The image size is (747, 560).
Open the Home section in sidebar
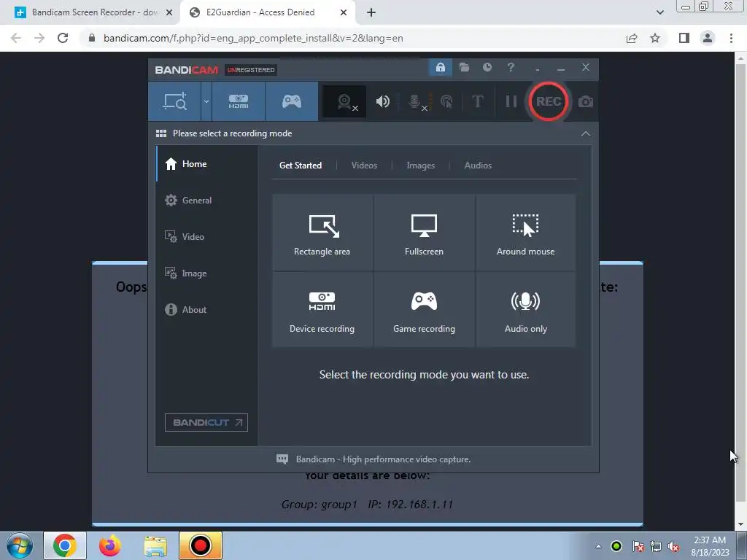[x=206, y=164]
